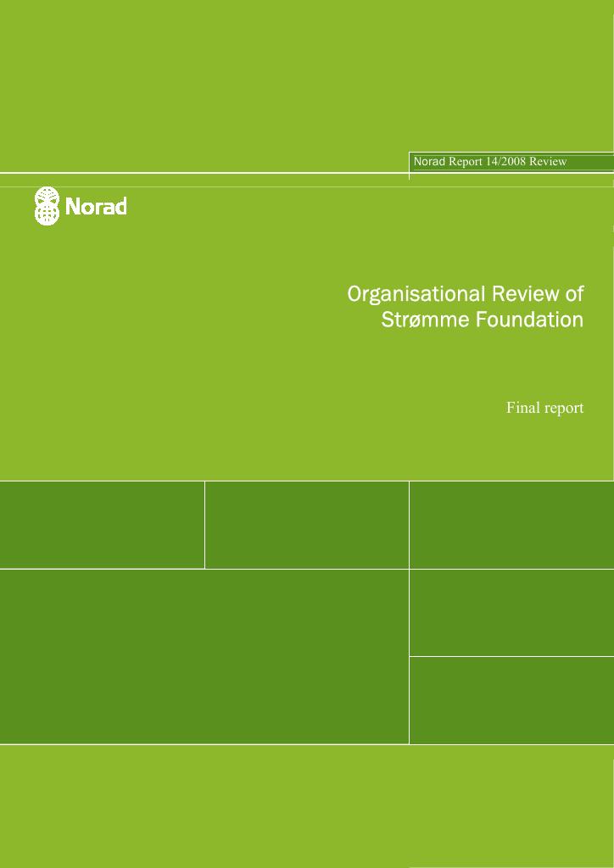Click the word "of" ending the title line
Image resolution: width=614 pixels, height=868 pixels.
[574, 294]
